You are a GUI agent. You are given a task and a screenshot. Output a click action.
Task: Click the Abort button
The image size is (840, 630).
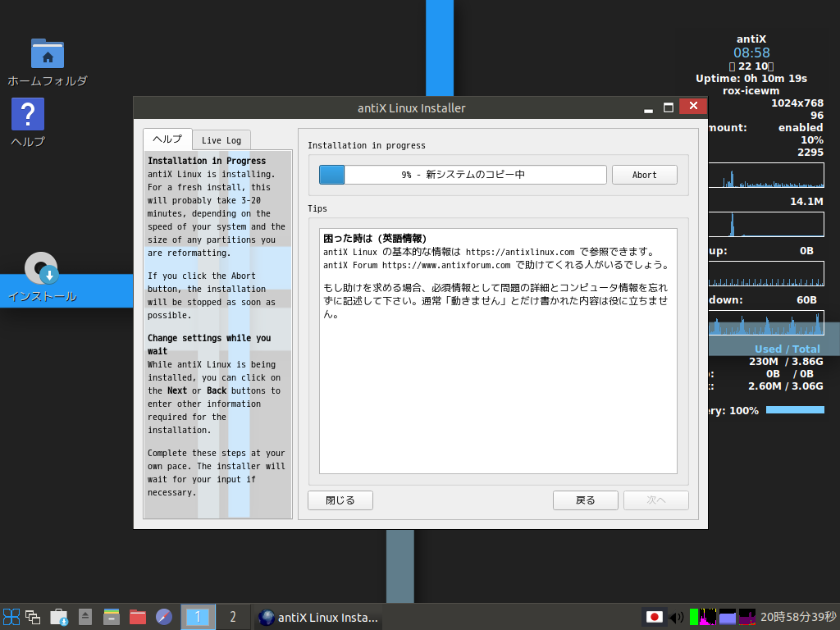coord(645,175)
